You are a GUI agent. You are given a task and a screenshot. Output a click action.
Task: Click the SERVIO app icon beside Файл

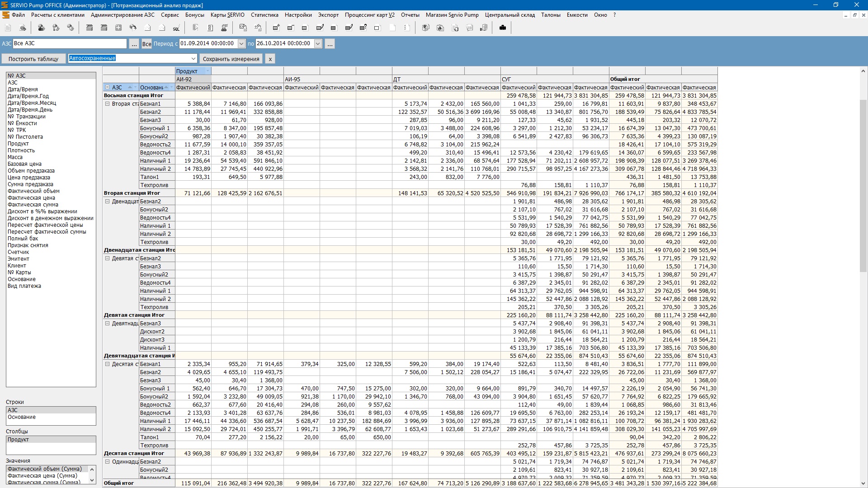click(6, 15)
